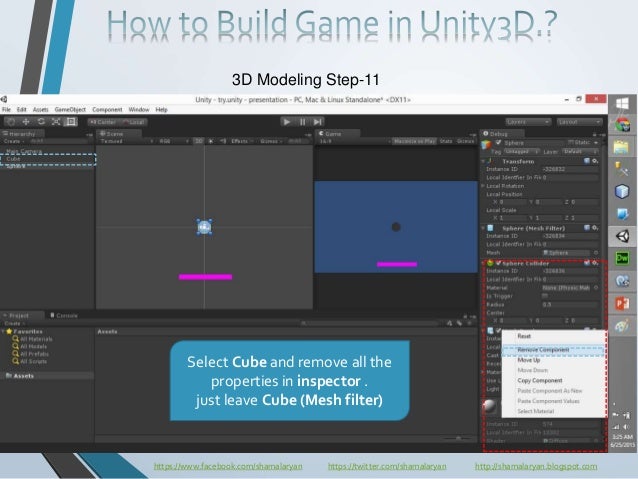The height and width of the screenshot is (479, 638).
Task: Open the Help menu
Action: (161, 109)
